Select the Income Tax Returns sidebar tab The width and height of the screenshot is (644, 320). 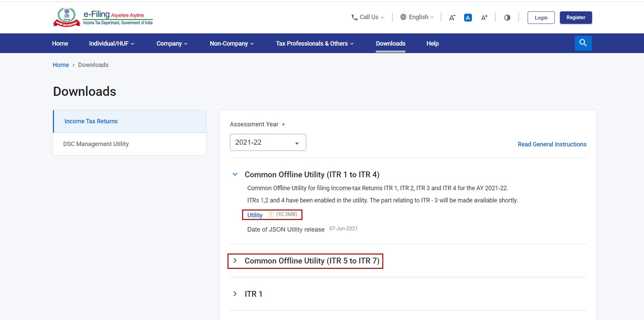click(91, 121)
